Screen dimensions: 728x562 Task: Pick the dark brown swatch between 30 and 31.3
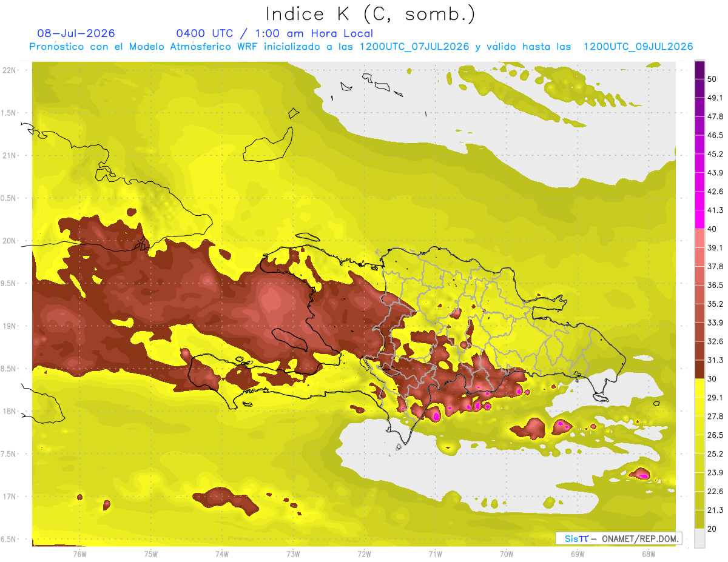(x=699, y=369)
